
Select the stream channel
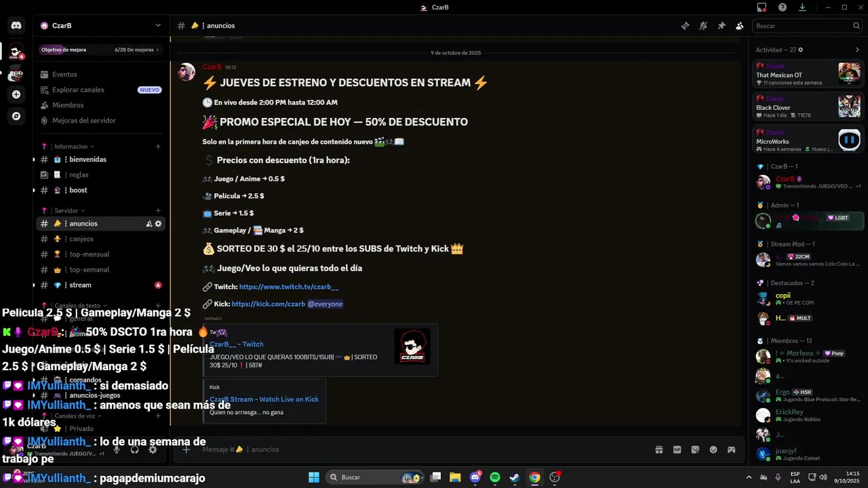click(x=101, y=285)
